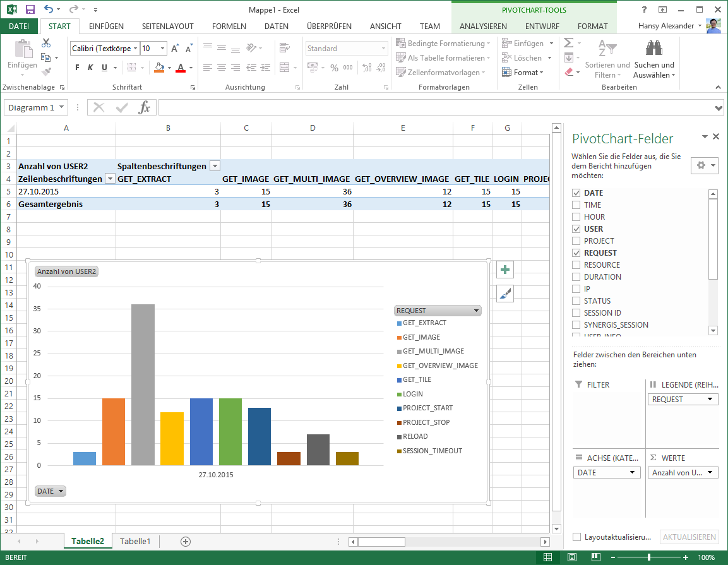This screenshot has width=728, height=565.
Task: Click the chart elements plus icon
Action: [x=504, y=270]
